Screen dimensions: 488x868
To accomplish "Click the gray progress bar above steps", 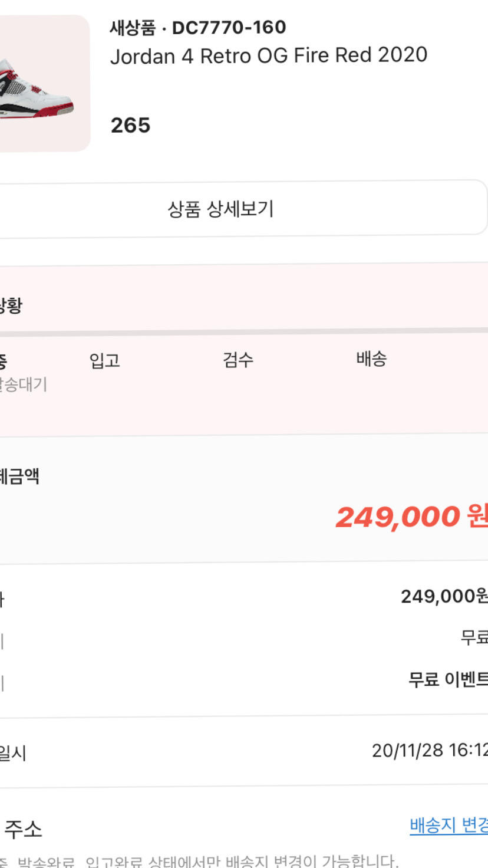I will [244, 332].
